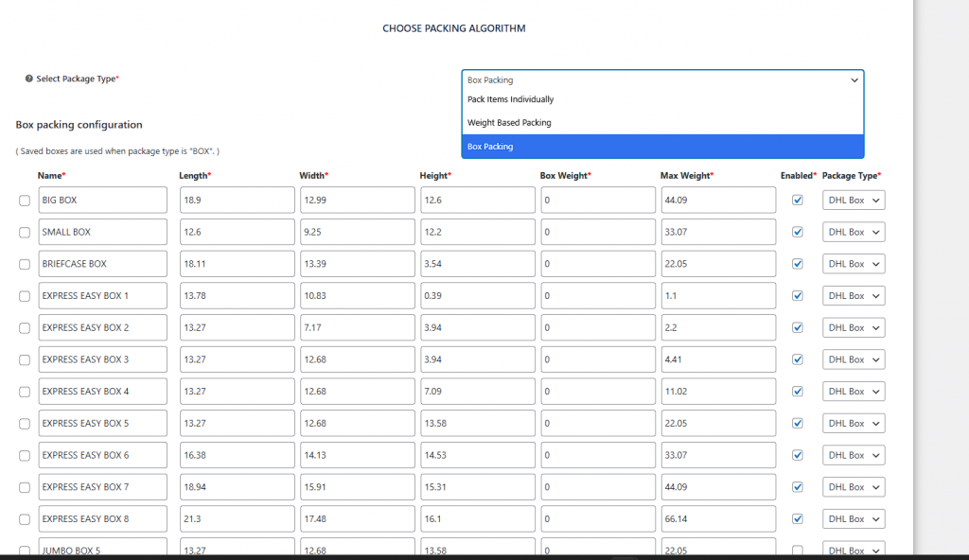Disable the Enabled checkbox for SMALL BOX
Viewport: 969px width, 560px height.
[798, 232]
